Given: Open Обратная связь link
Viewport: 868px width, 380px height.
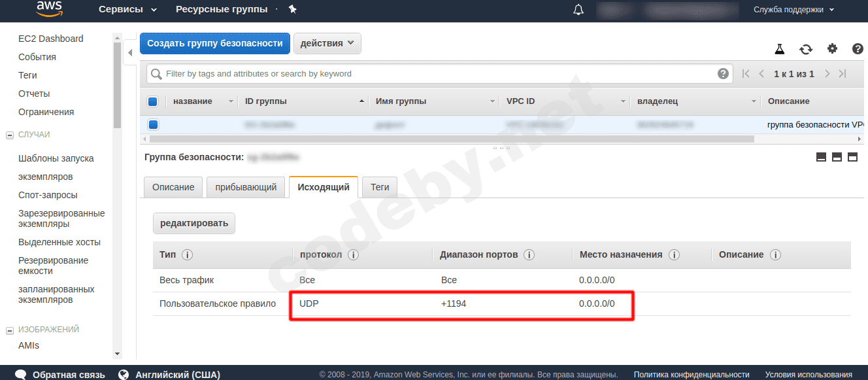Looking at the screenshot, I should pyautogui.click(x=69, y=375).
